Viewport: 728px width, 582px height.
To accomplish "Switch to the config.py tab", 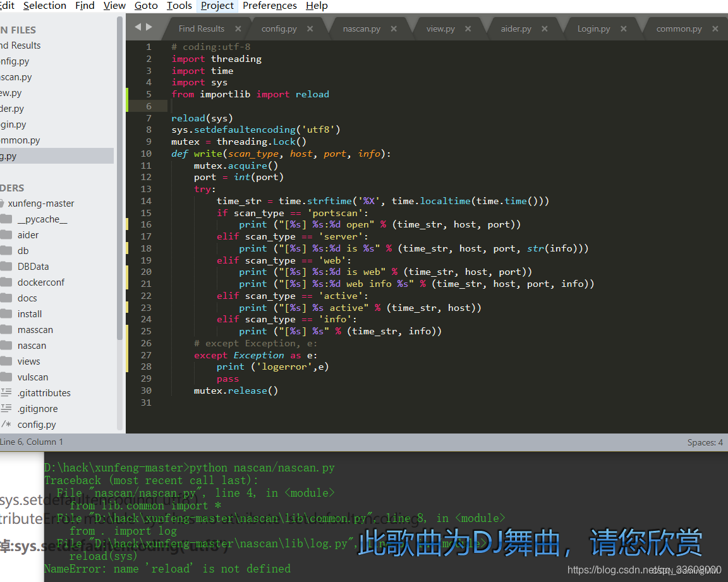I will [x=279, y=29].
